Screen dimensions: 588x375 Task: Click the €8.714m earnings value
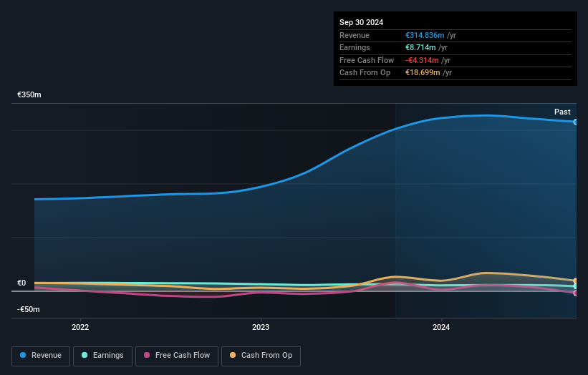pos(420,47)
